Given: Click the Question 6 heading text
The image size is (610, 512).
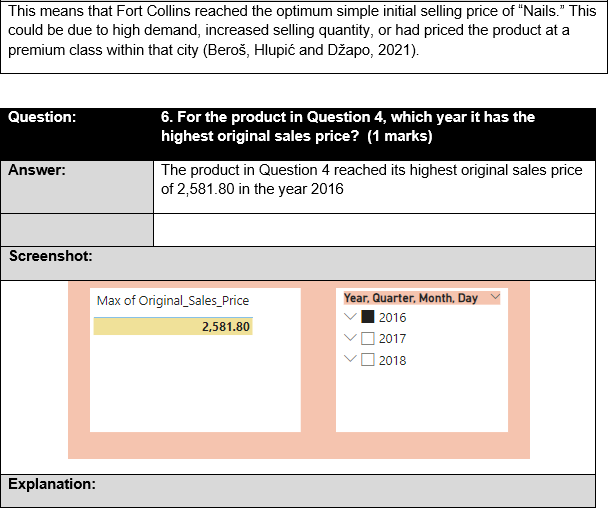Looking at the screenshot, I should click(x=348, y=126).
